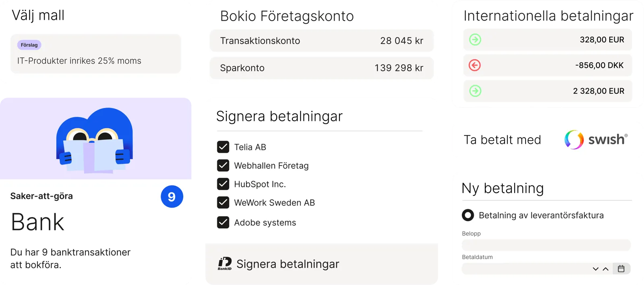Click the blue badge showing 9

172,197
